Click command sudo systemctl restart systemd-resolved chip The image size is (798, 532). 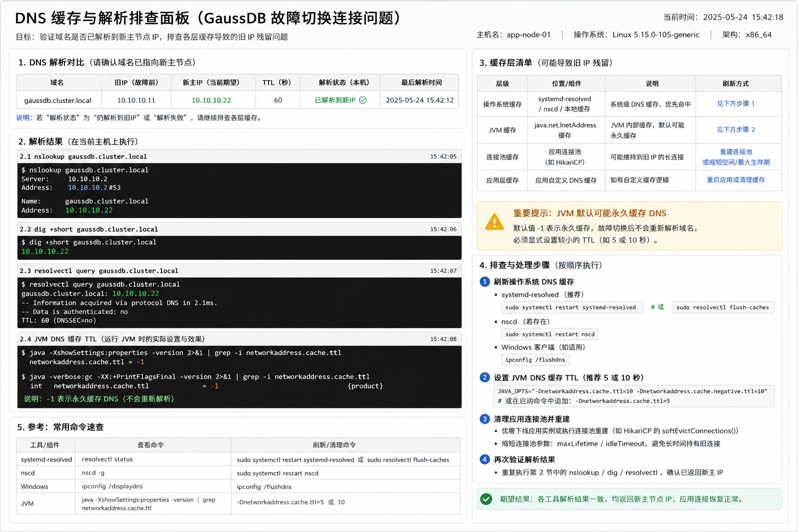[571, 308]
